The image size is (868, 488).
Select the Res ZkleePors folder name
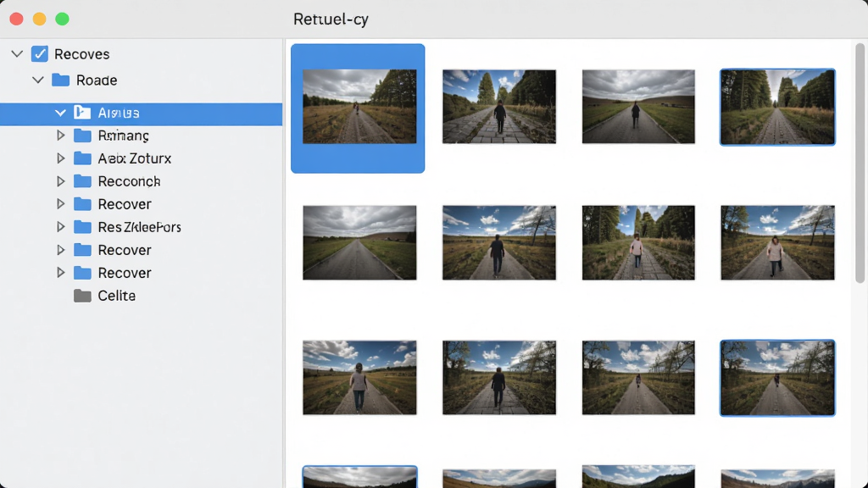coord(140,227)
